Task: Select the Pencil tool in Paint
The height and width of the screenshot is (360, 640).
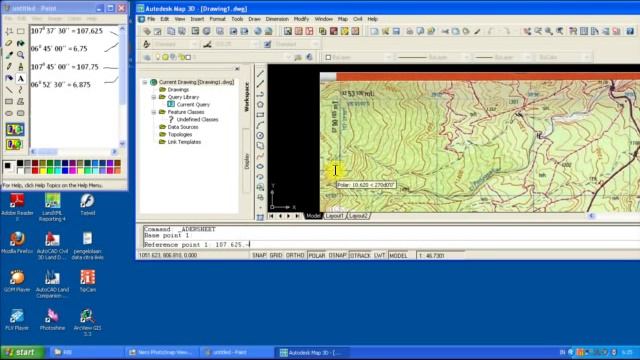Action: (x=9, y=67)
